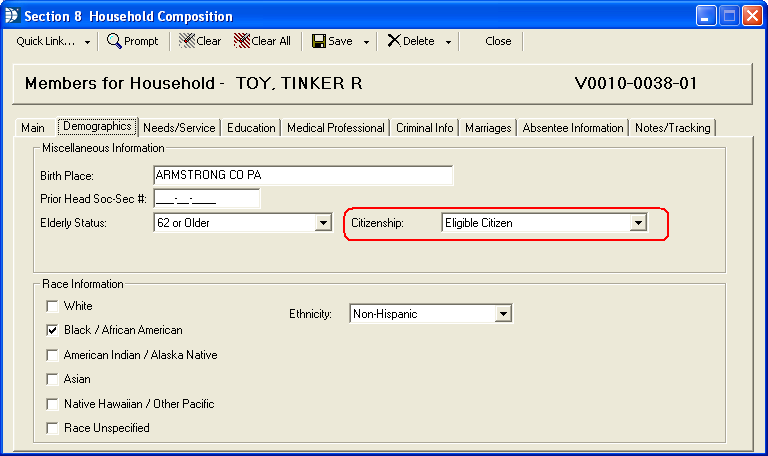This screenshot has width=768, height=456.
Task: Open the Elderly Status dropdown
Action: coord(323,223)
